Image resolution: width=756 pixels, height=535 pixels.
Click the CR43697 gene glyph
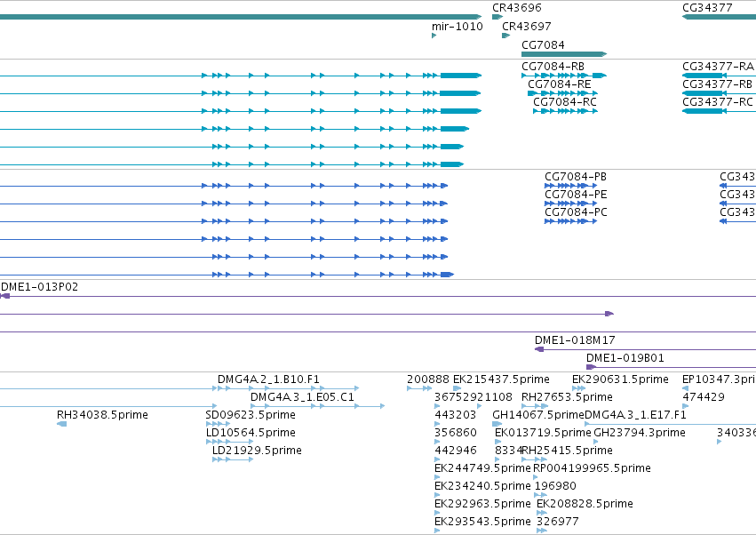pyautogui.click(x=505, y=36)
